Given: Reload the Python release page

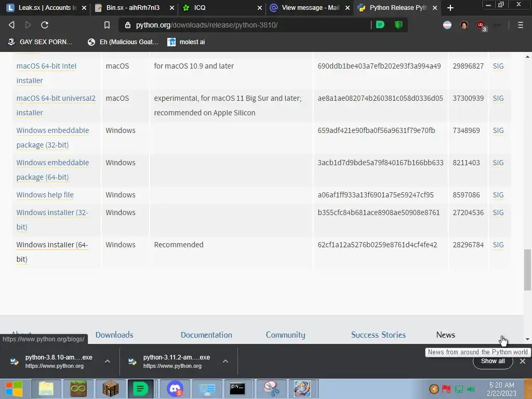Looking at the screenshot, I should click(x=45, y=25).
